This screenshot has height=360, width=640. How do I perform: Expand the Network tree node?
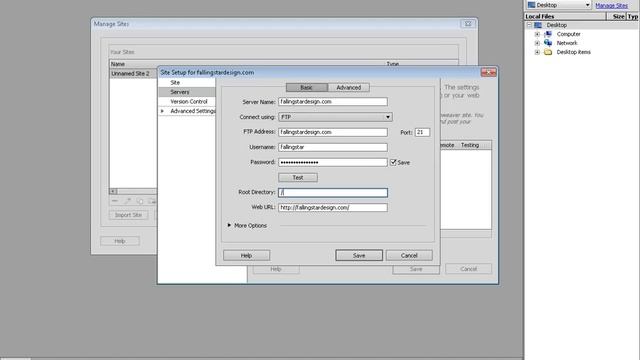tap(537, 43)
